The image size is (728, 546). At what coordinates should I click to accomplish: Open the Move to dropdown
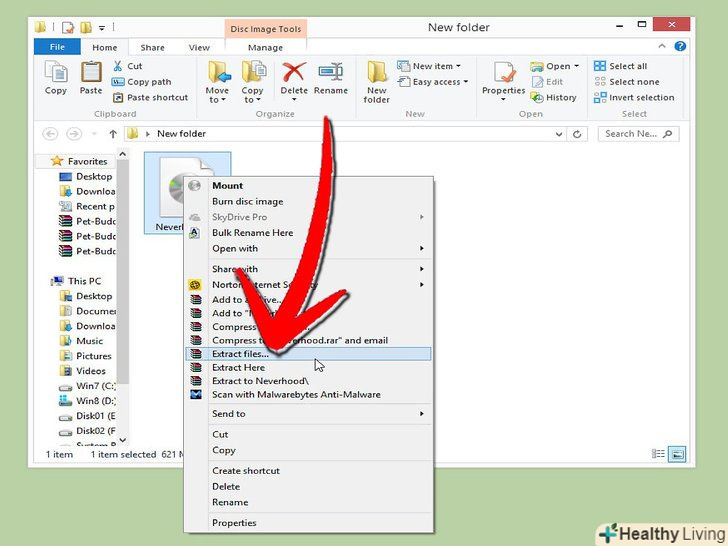click(217, 82)
